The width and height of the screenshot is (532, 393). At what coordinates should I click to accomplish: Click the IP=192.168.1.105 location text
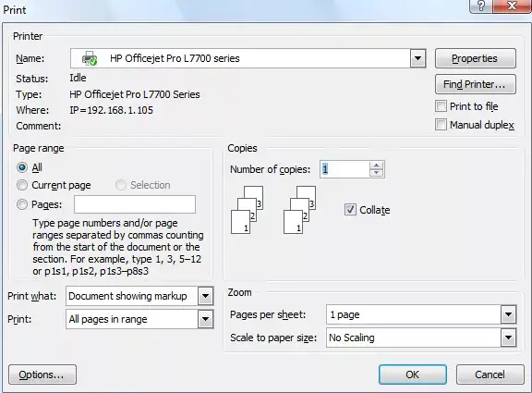pyautogui.click(x=111, y=110)
